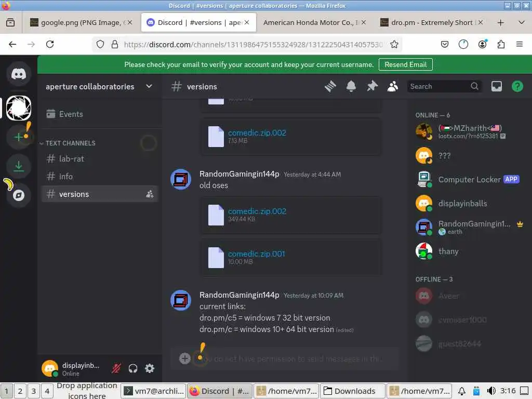
Task: Toggle deafen headphones in user panel
Action: click(132, 368)
